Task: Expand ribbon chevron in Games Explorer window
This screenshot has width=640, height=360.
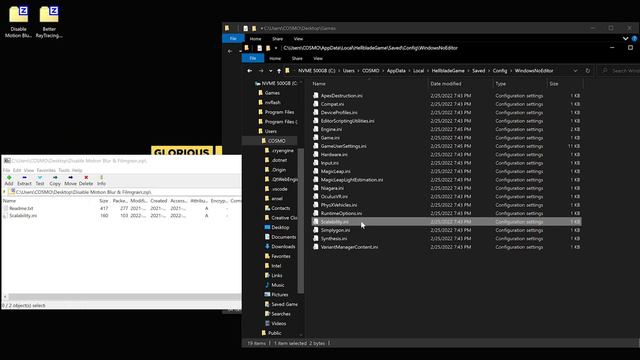Action: coord(625,38)
